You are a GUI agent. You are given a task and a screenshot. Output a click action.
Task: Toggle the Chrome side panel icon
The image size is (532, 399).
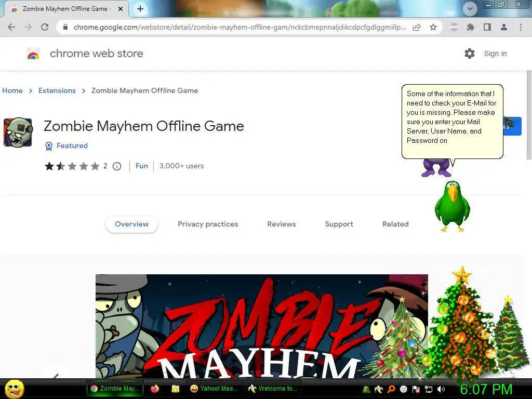pyautogui.click(x=487, y=27)
